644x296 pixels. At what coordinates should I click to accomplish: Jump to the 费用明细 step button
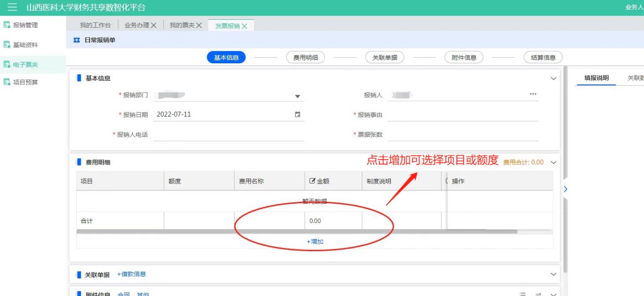[305, 58]
